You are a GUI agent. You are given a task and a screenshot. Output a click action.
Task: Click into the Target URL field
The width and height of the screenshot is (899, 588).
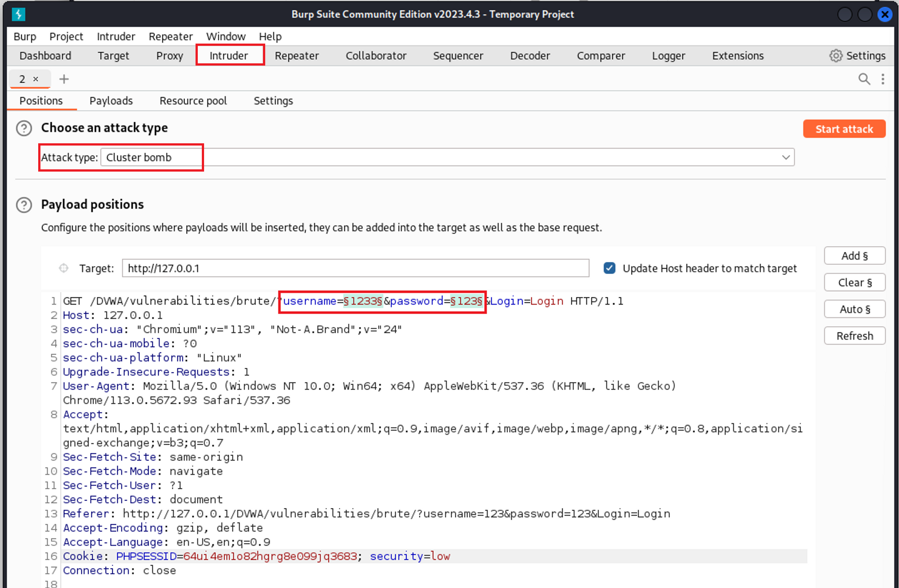tap(355, 268)
